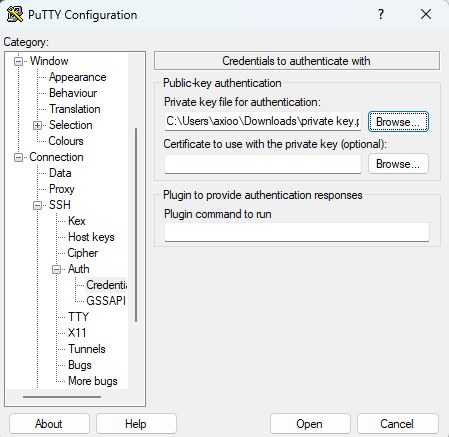Select the Auth category
This screenshot has width=449, height=437.
79,269
